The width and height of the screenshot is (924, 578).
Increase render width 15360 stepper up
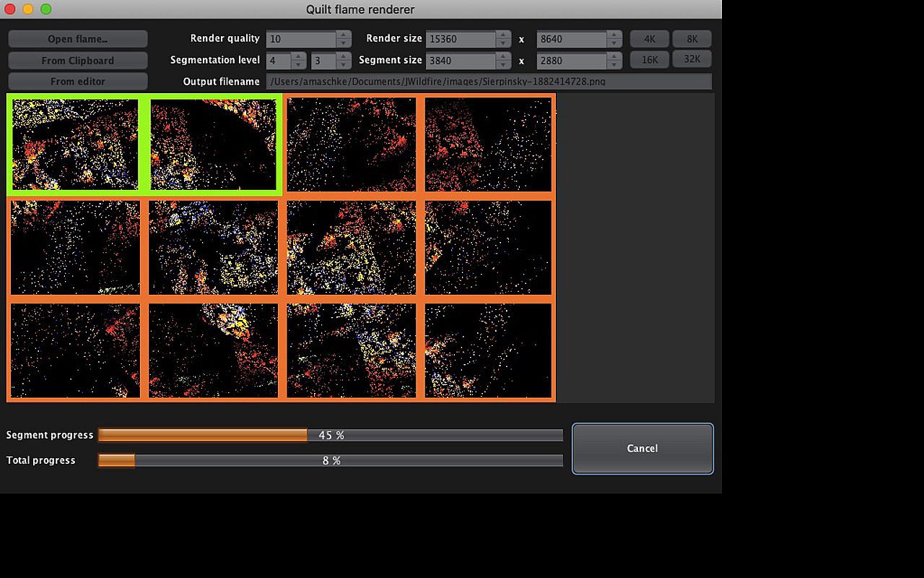[502, 35]
